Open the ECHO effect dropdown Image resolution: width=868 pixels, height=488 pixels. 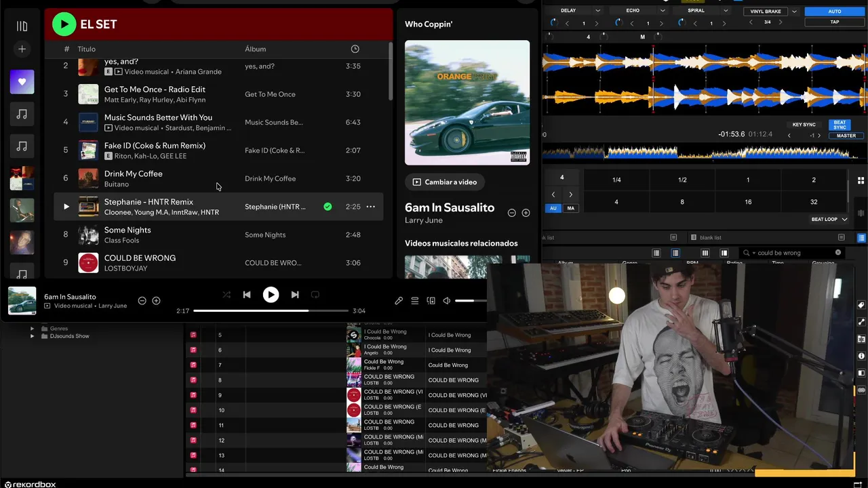click(x=662, y=11)
